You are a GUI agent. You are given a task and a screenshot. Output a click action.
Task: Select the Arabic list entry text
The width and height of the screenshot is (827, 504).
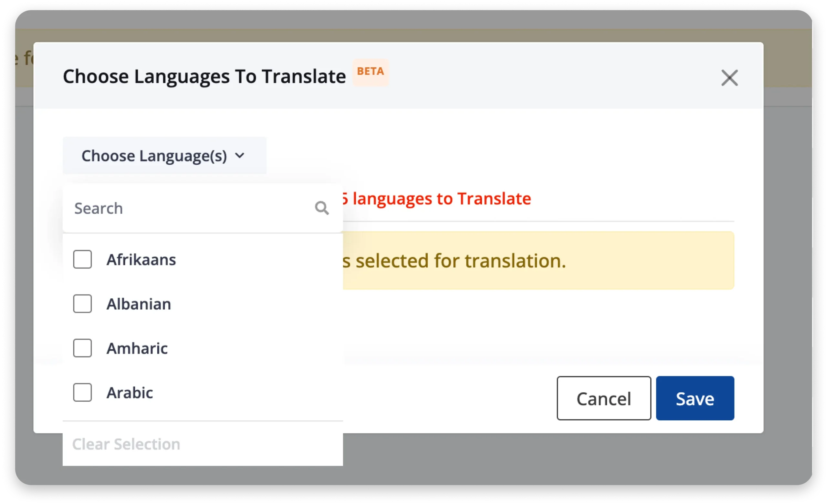pyautogui.click(x=130, y=393)
